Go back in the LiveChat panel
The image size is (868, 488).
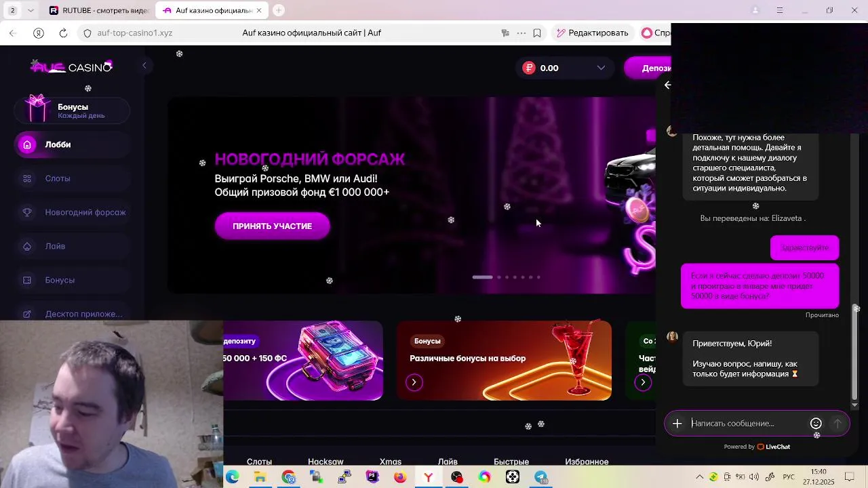[x=668, y=85]
